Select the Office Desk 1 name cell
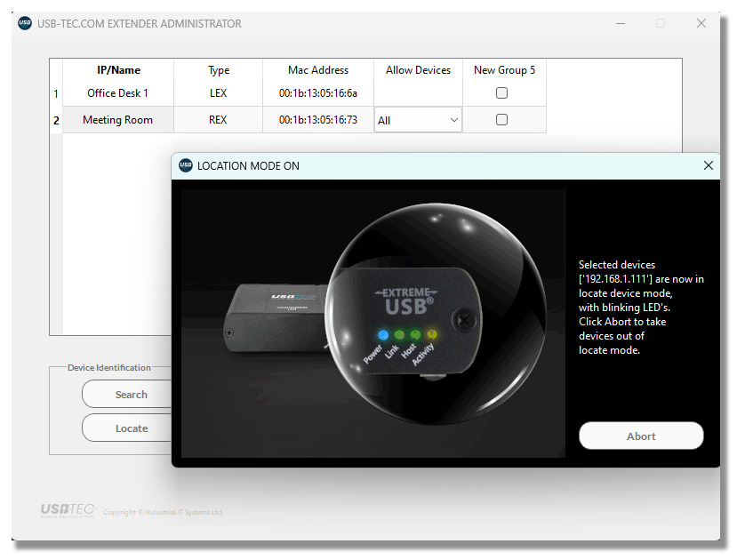Screen dimensions: 737x560 [118, 93]
